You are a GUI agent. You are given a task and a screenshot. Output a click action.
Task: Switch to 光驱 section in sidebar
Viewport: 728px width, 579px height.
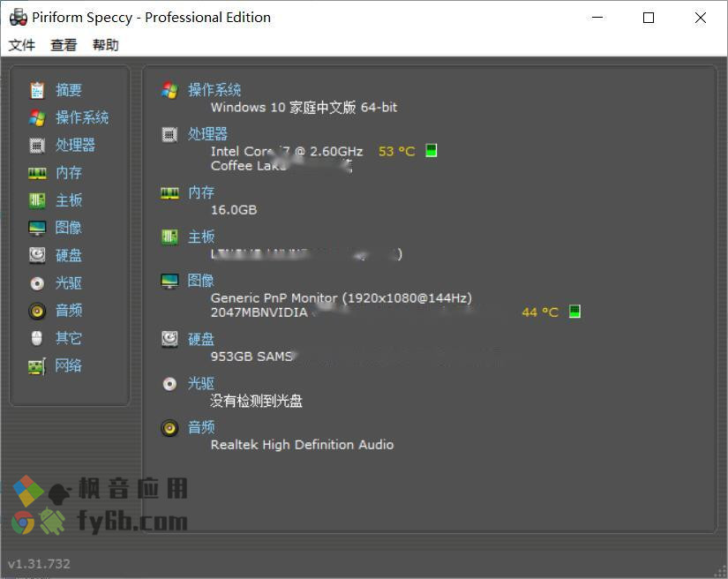69,283
